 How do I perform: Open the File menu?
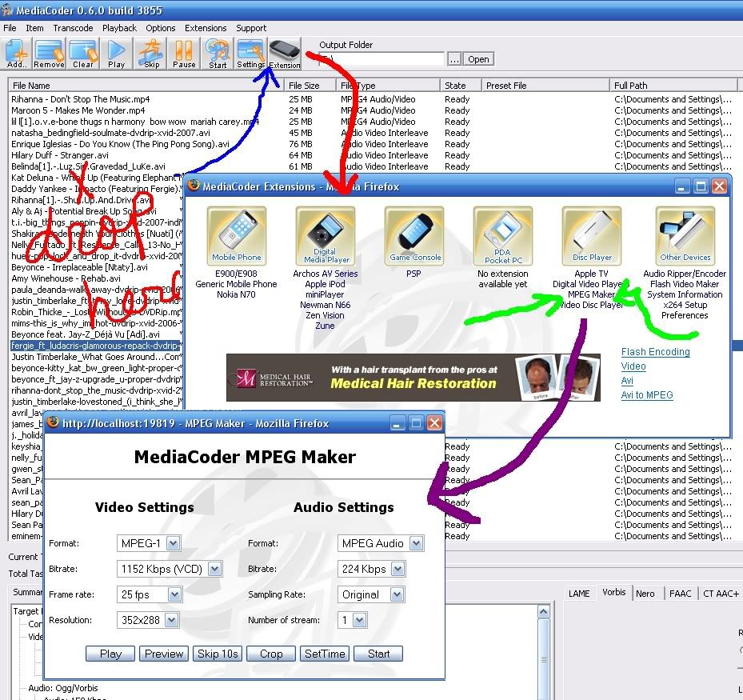pos(10,28)
